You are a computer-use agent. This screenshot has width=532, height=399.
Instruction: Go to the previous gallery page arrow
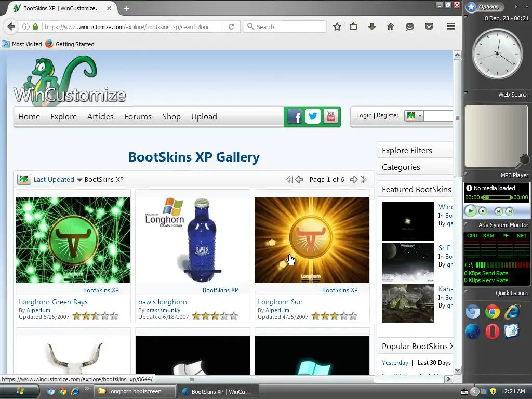(x=299, y=179)
